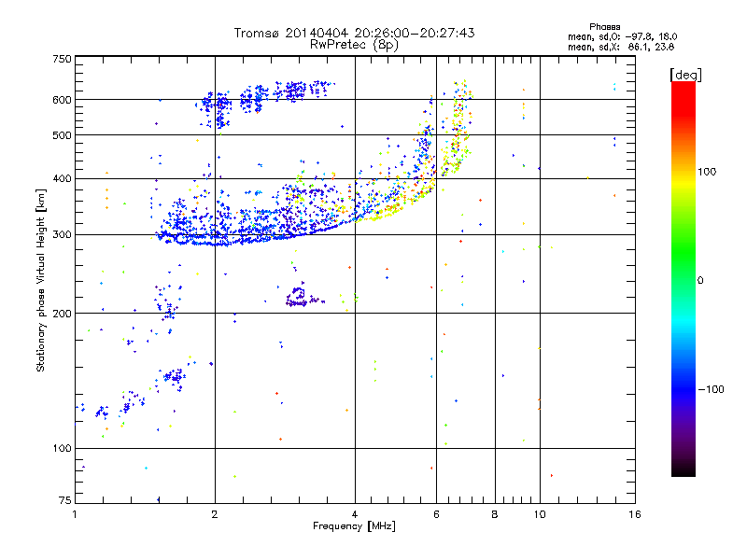Click the x-axis tick label '4'
Viewport: 747px width, 560px height.
(x=355, y=514)
